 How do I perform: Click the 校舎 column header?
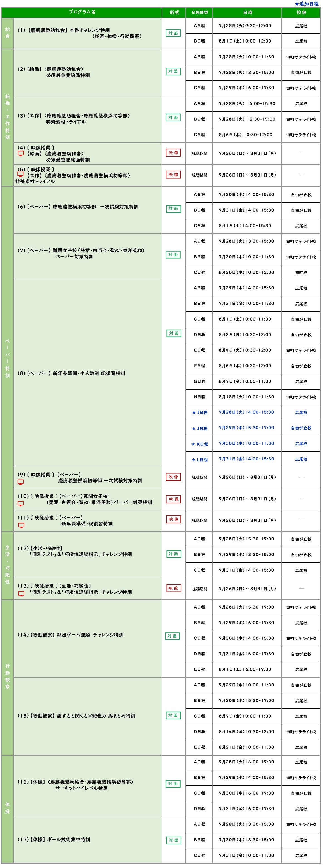click(301, 12)
